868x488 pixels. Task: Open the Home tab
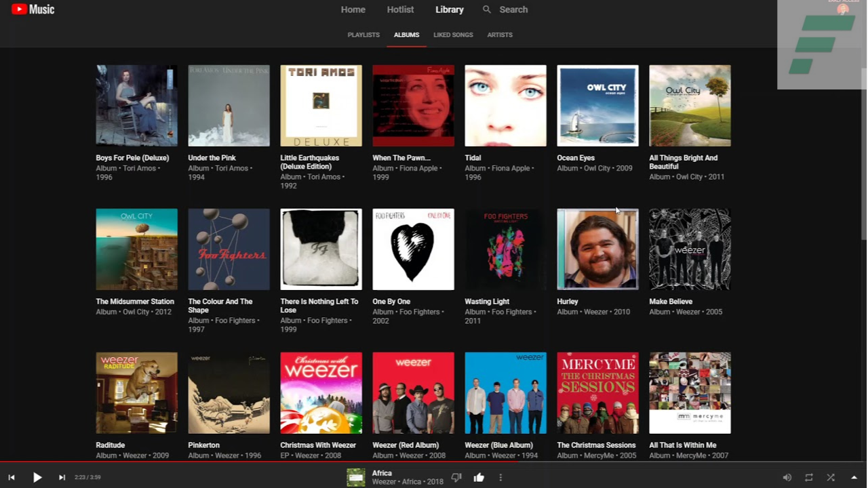click(353, 9)
